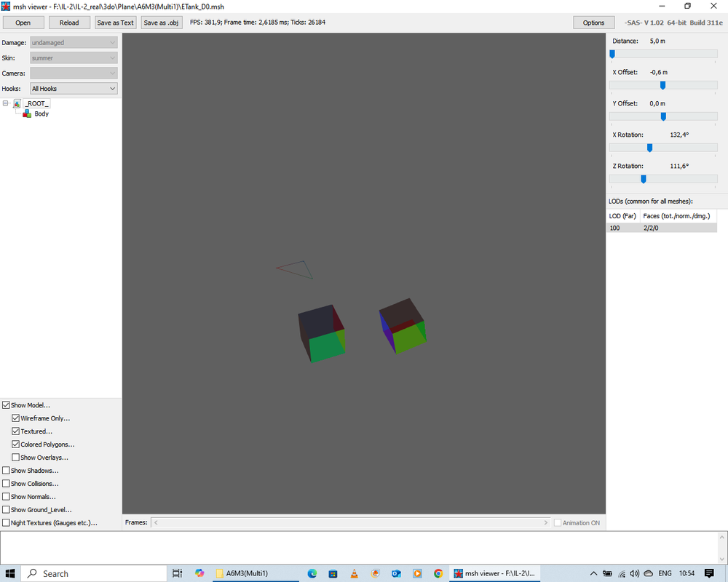This screenshot has height=582, width=728.
Task: Disable Colored Polygons
Action: 16,445
